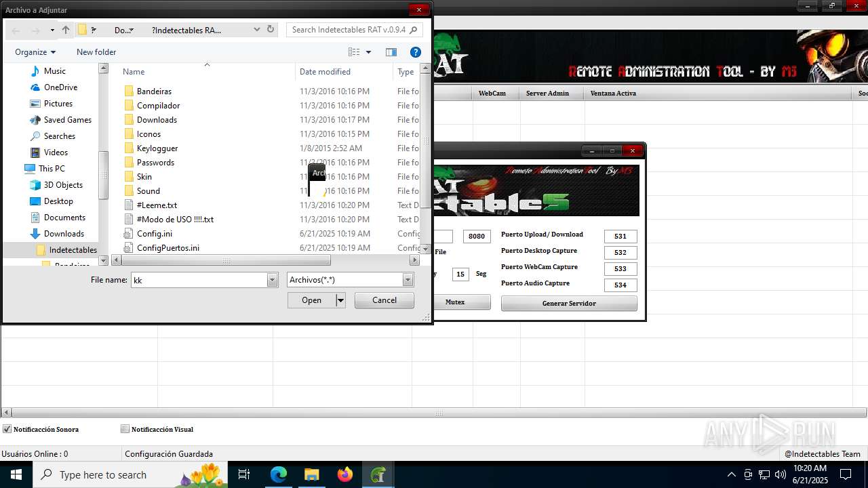
Task: Click Puerto Upload/Download field 531
Action: click(620, 237)
